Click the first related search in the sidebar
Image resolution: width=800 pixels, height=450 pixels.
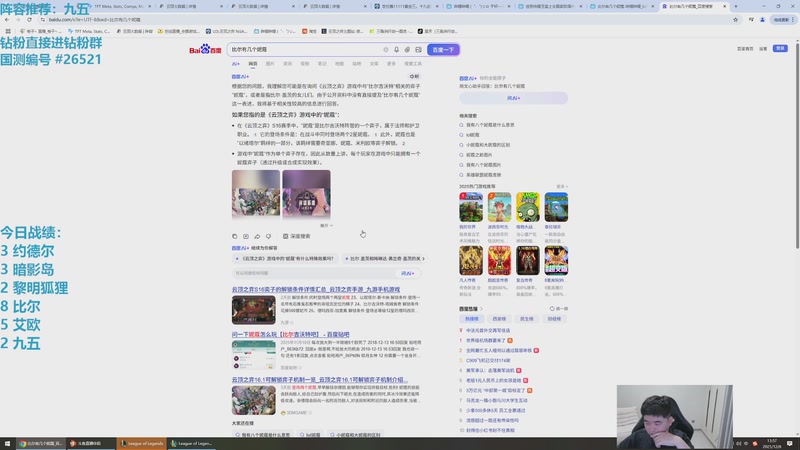pyautogui.click(x=490, y=125)
